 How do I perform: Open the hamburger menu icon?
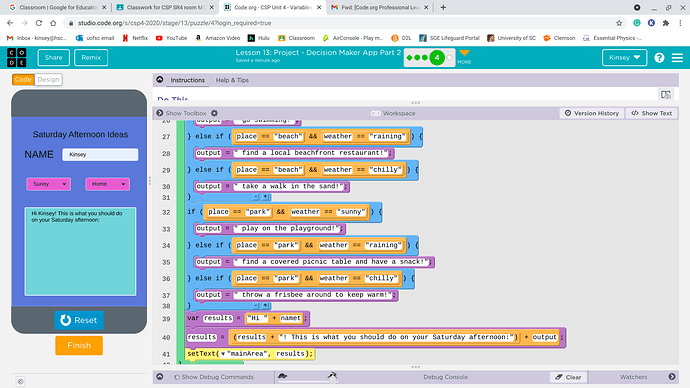(x=677, y=58)
